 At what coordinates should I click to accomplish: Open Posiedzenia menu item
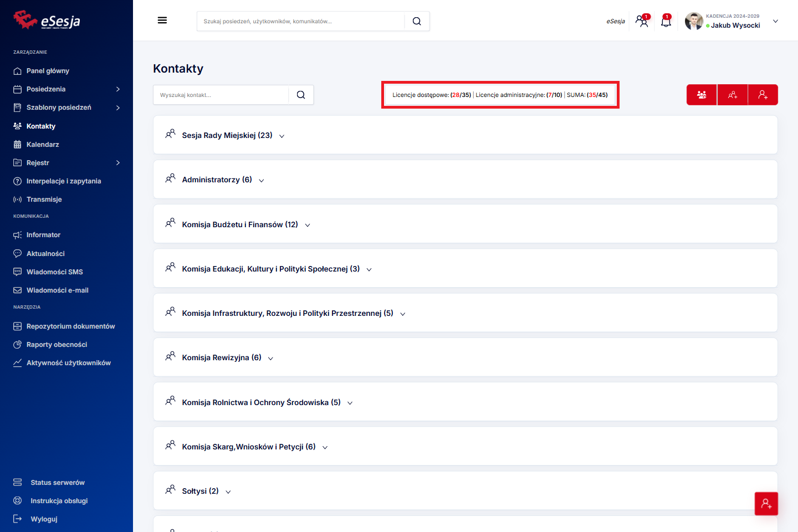pos(46,89)
